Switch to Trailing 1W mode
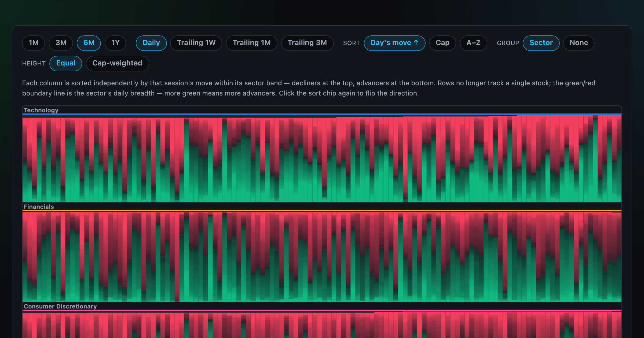Image resolution: width=644 pixels, height=338 pixels. pyautogui.click(x=196, y=43)
